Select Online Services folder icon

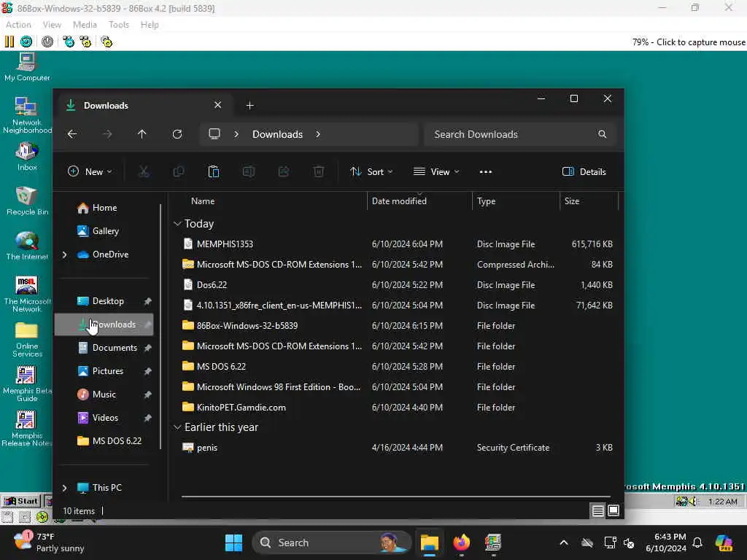27,340
